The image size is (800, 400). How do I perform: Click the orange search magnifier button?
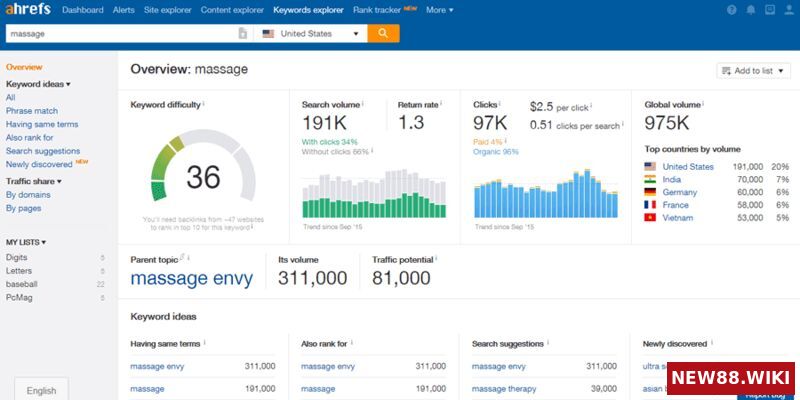[x=383, y=34]
